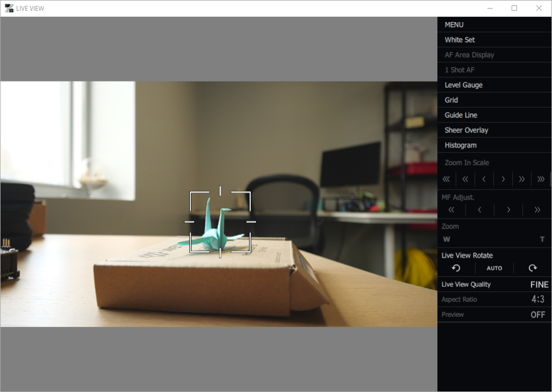Rotate live view counterclockwise
The image size is (552, 392).
pyautogui.click(x=456, y=268)
